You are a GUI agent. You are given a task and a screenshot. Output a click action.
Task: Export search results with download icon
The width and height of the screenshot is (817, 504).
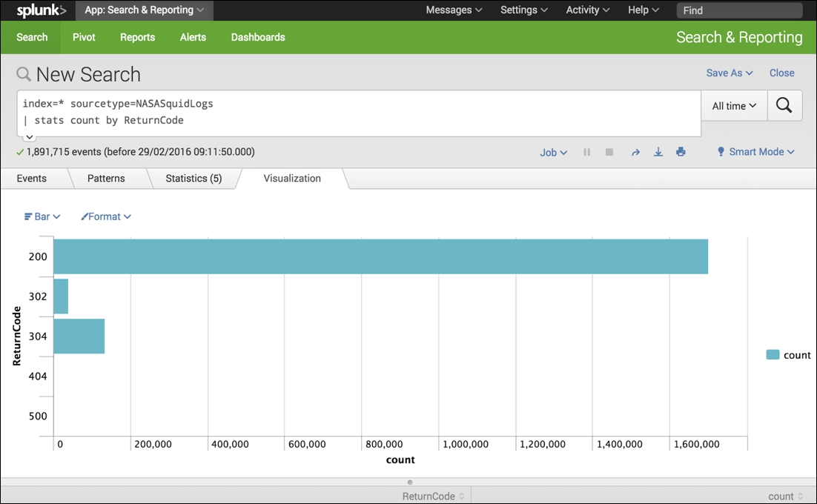(658, 151)
